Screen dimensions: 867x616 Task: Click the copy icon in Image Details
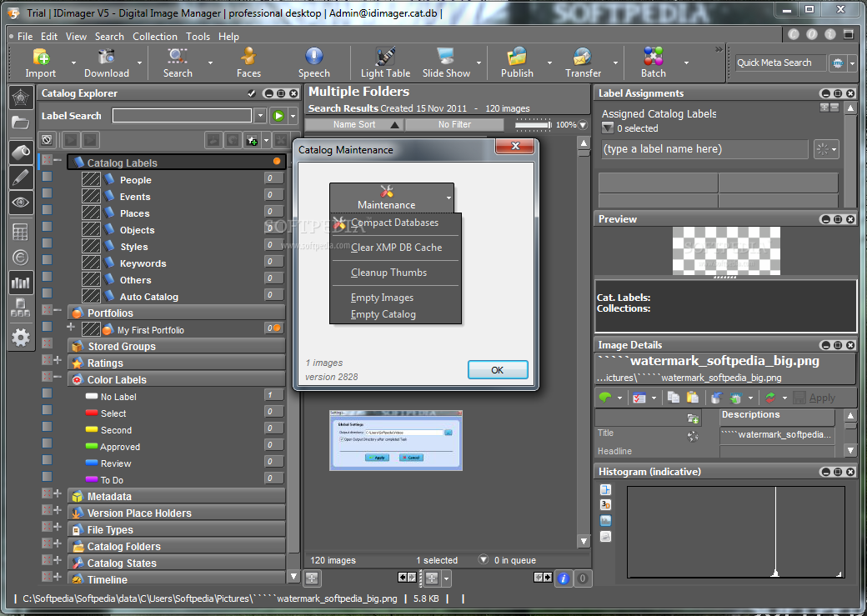click(673, 397)
